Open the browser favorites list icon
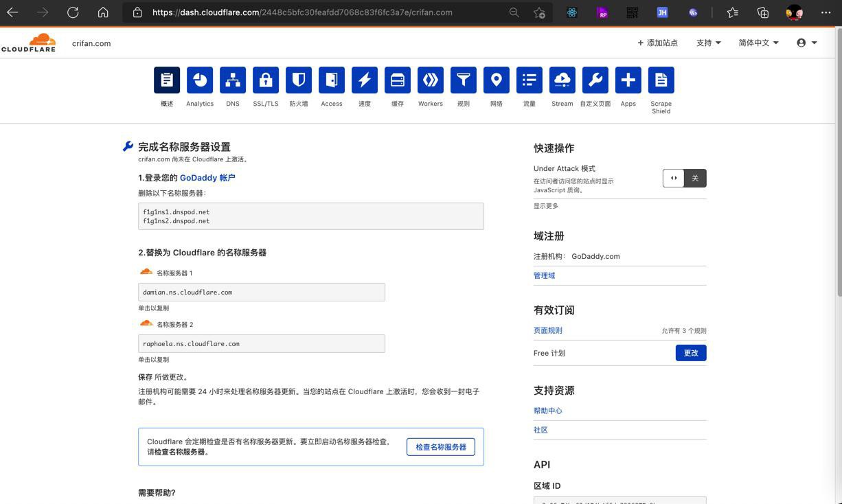Screen dimensions: 842x504 coord(733,12)
